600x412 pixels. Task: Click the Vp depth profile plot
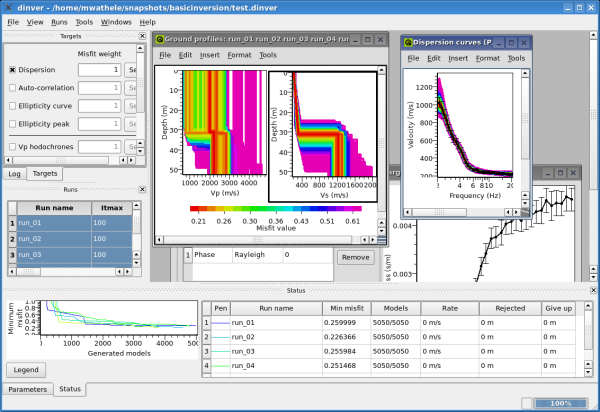coord(225,122)
